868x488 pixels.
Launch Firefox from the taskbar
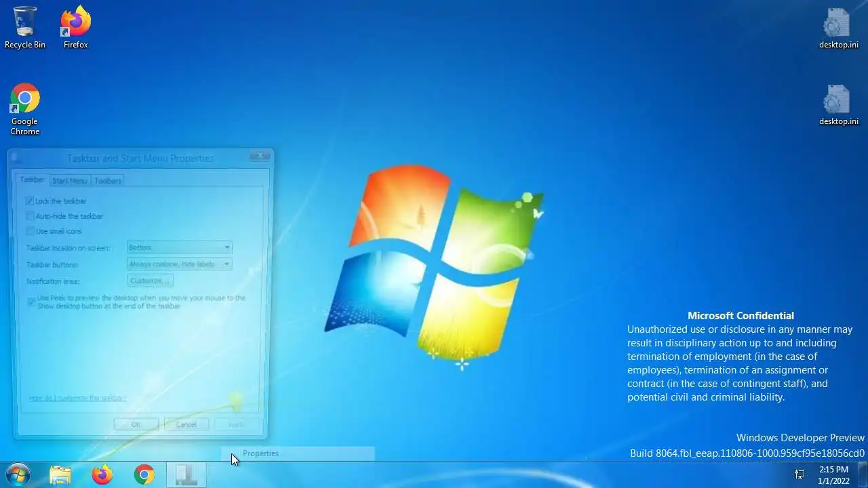click(x=102, y=474)
